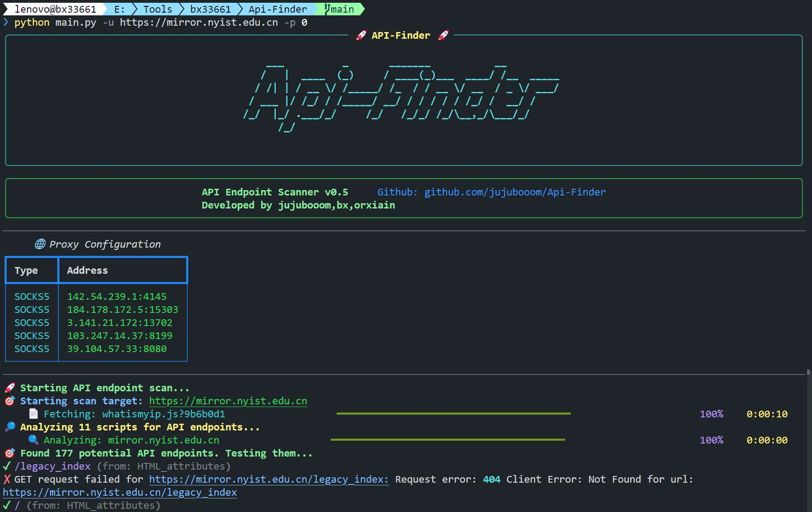Click the Developed by jujubooom,bx,orxiain text
The height and width of the screenshot is (512, 812).
pos(298,205)
